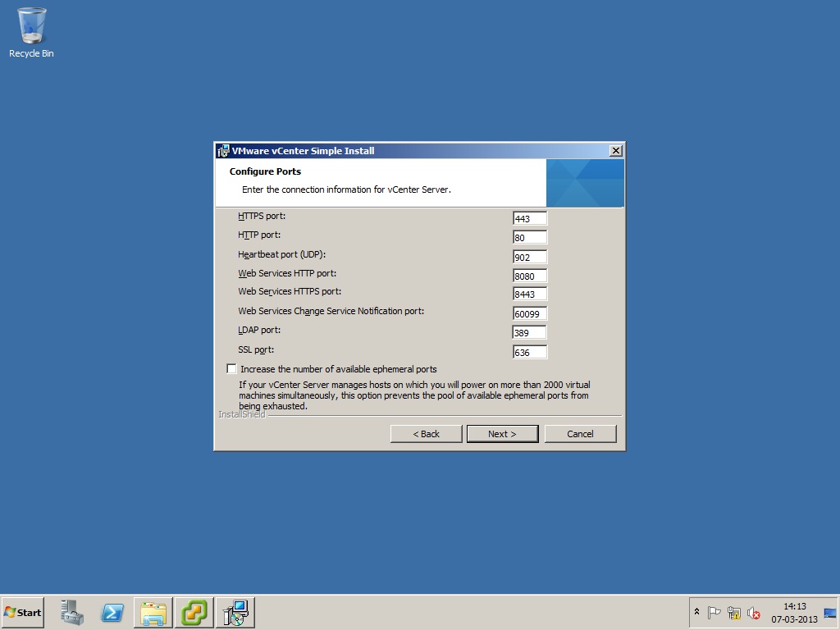
Task: Click the 'LDAP port:' label
Action: click(x=259, y=330)
